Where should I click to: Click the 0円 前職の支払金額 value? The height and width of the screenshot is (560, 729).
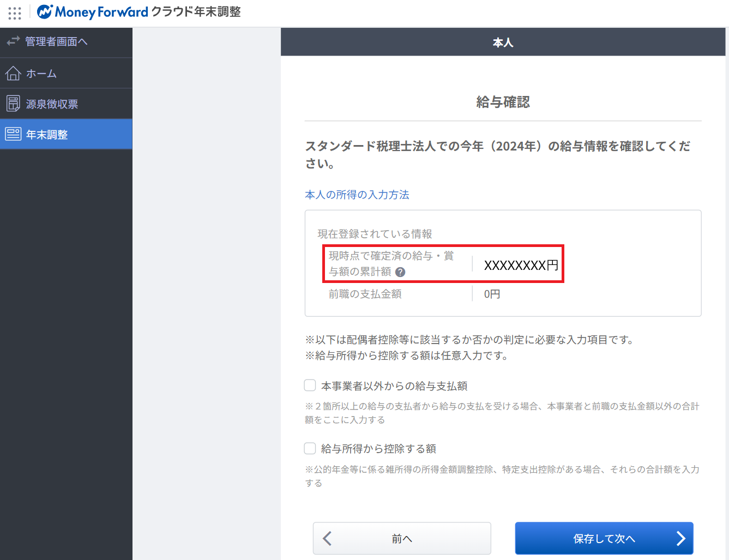[493, 294]
